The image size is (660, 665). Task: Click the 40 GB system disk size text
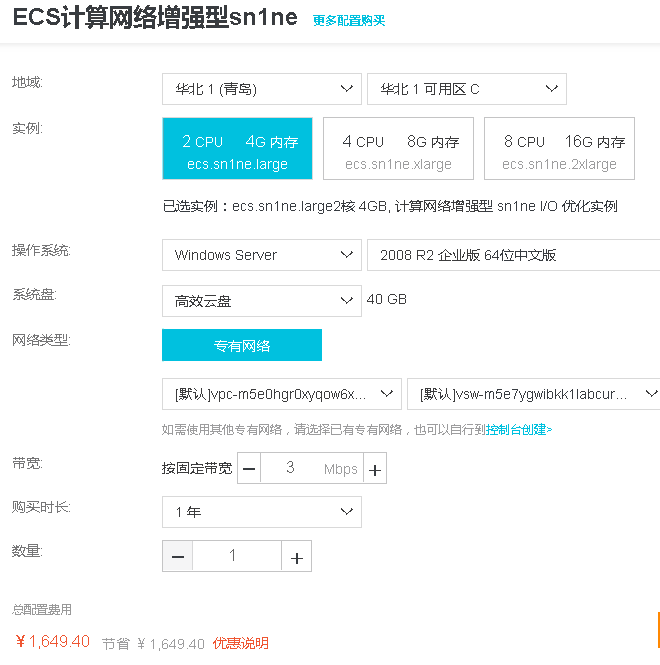pyautogui.click(x=386, y=299)
